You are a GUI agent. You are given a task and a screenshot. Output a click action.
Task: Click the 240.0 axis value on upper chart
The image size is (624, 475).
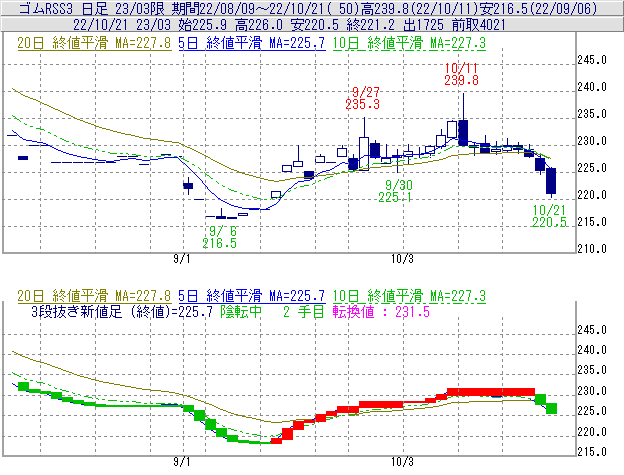point(592,87)
